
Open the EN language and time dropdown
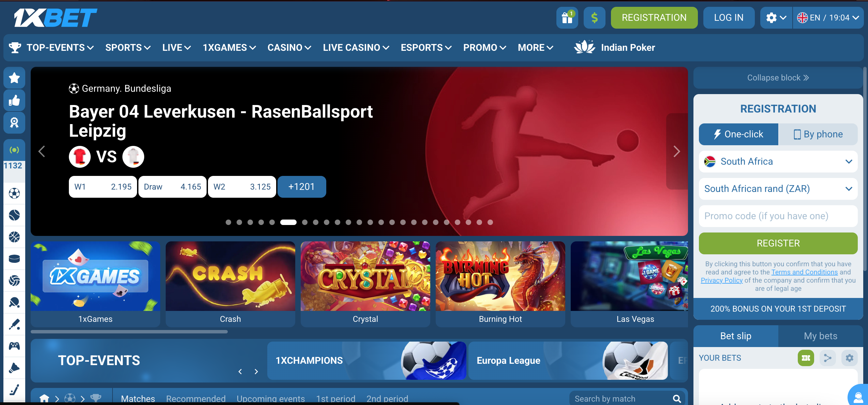[x=828, y=18]
